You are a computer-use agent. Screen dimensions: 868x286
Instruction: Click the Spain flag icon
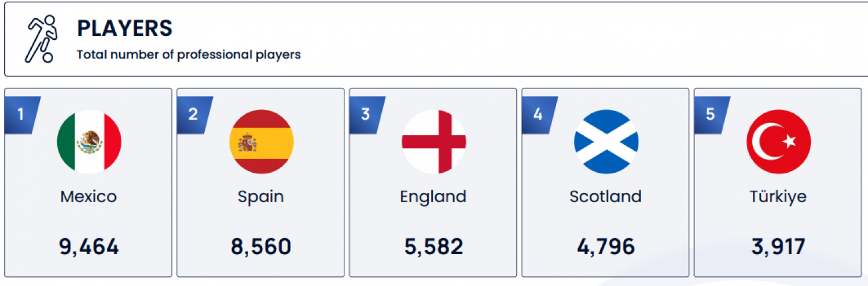(262, 142)
